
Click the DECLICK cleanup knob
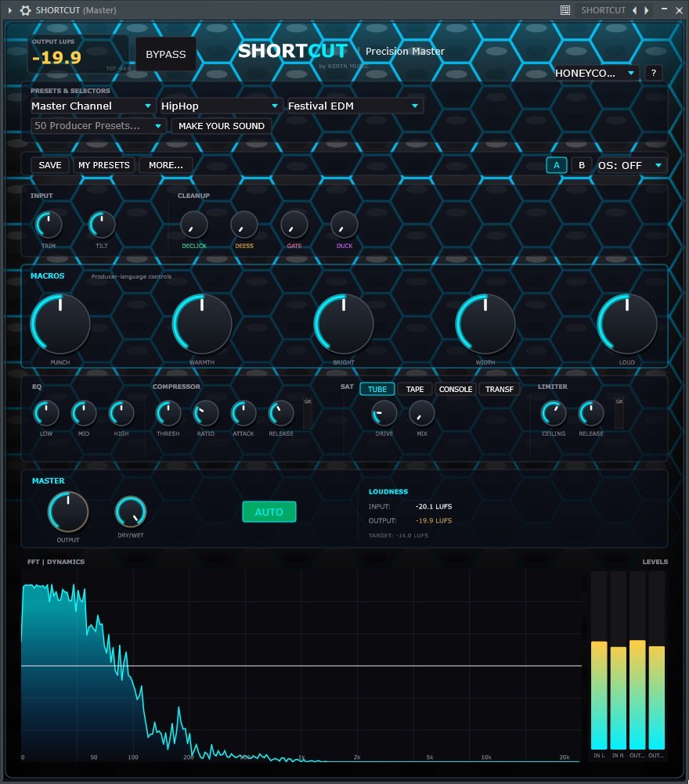(x=194, y=225)
